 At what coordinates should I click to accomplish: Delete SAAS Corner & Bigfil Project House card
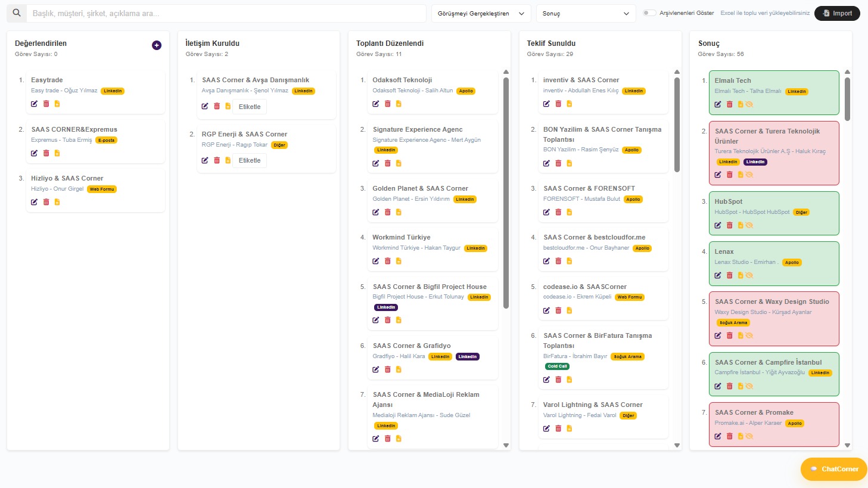pyautogui.click(x=387, y=320)
